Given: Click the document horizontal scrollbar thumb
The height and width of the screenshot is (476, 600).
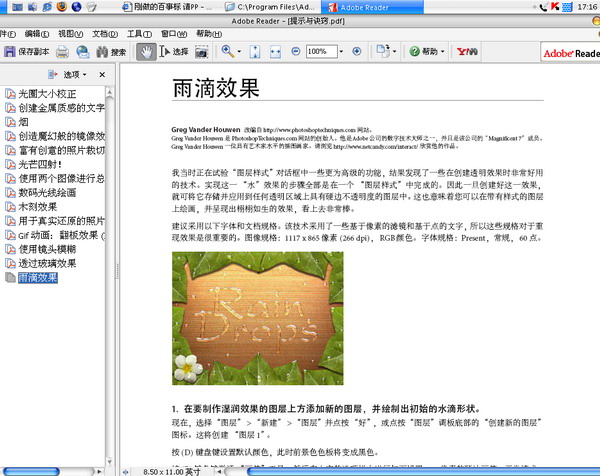Looking at the screenshot, I should pos(423,472).
